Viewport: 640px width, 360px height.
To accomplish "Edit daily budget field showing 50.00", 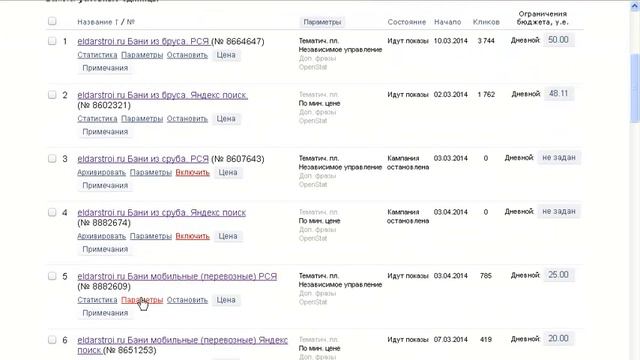I will point(558,40).
